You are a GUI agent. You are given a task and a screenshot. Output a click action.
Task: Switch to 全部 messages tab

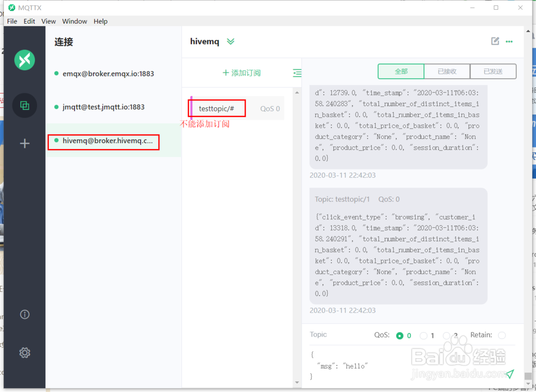tap(401, 71)
